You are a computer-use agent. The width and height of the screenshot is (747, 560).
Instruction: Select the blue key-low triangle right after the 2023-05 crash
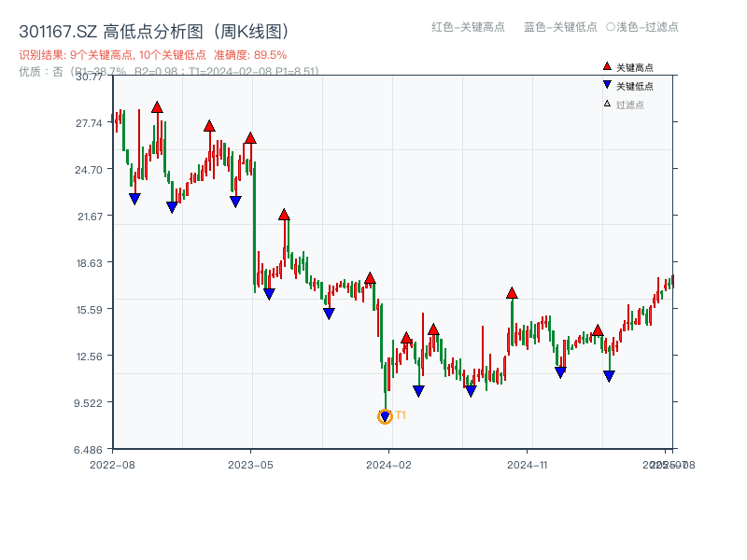(x=269, y=294)
